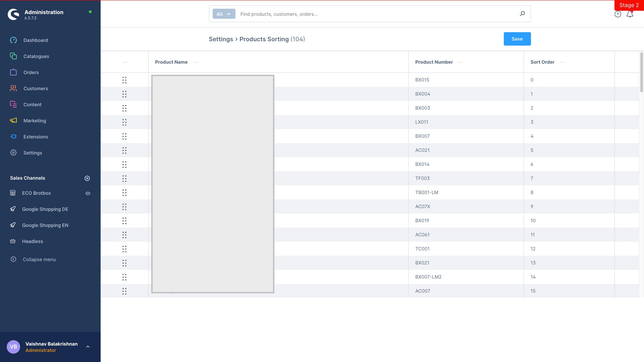This screenshot has height=362, width=644.
Task: Expand the Product Name column options
Action: 195,62
